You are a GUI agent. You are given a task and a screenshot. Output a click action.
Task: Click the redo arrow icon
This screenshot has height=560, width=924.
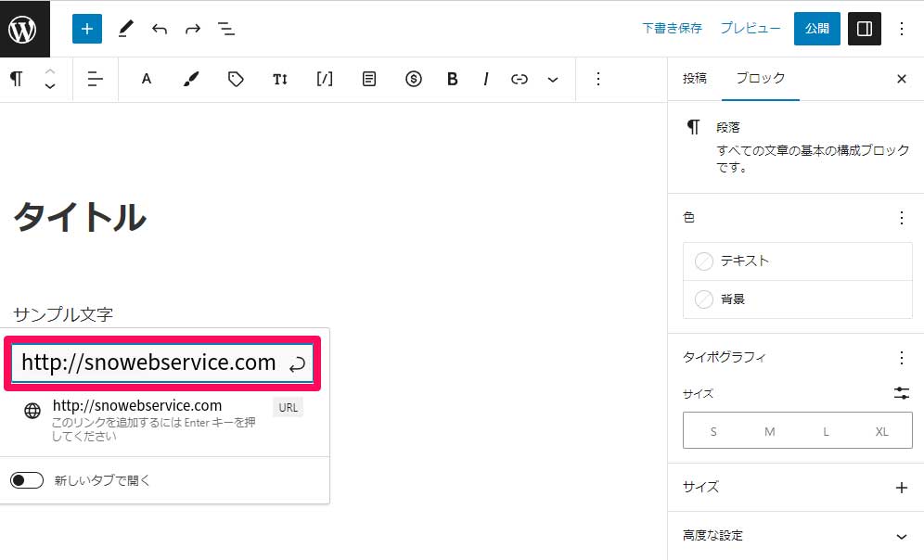(x=193, y=29)
